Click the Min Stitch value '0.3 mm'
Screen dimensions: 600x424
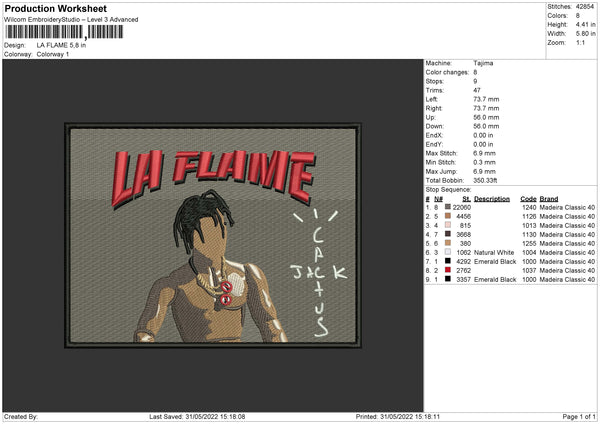tap(484, 162)
